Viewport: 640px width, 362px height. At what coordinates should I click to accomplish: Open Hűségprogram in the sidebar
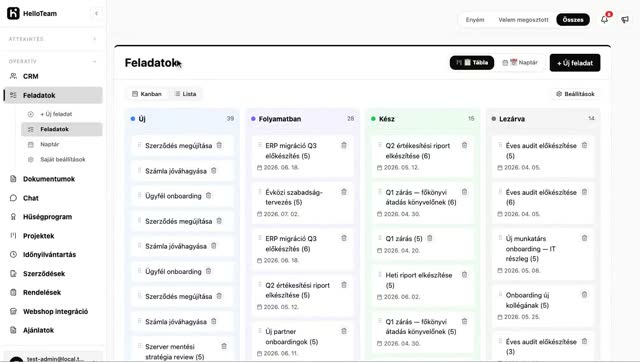click(x=53, y=217)
